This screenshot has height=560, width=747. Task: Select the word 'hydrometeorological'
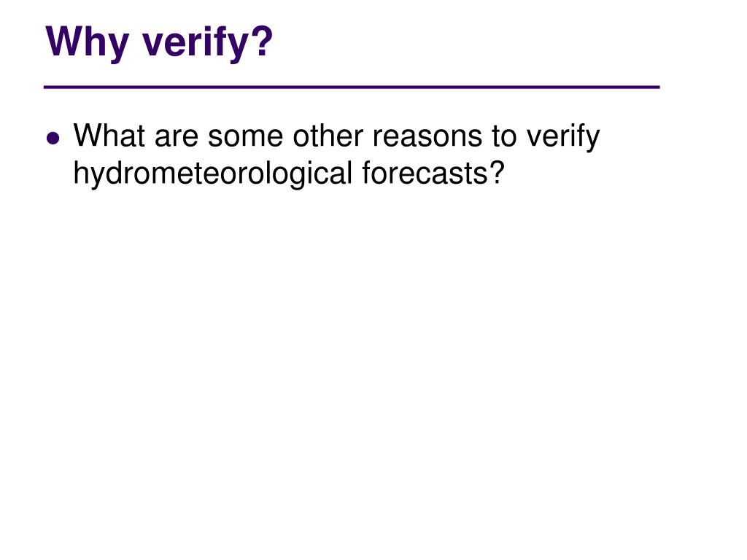tap(212, 174)
